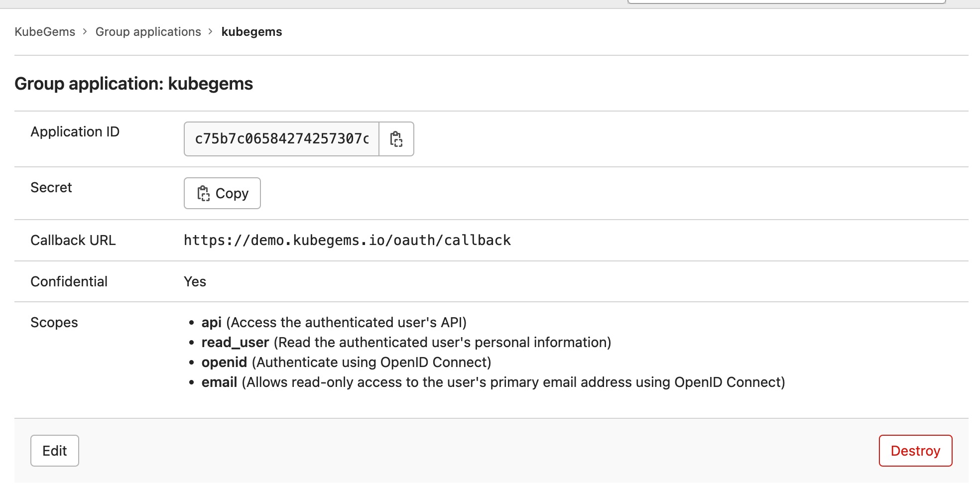Open Group applications breadcrumb link

coord(148,32)
